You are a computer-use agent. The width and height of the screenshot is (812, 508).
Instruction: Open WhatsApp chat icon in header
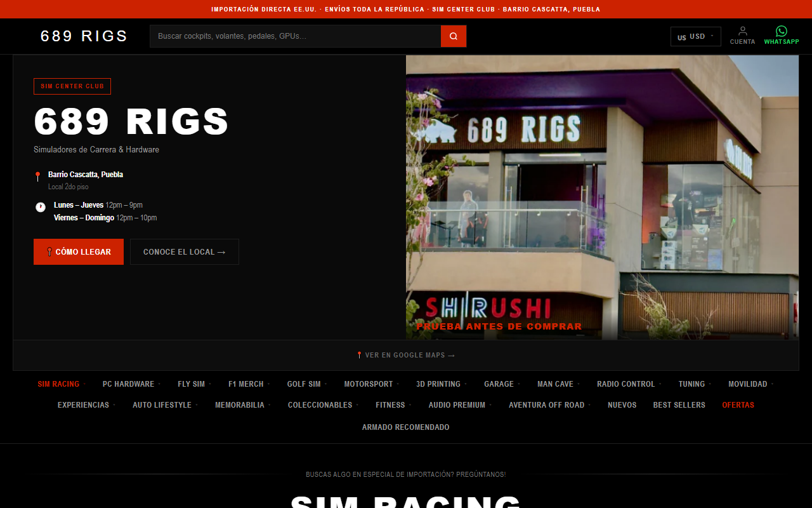782,35
